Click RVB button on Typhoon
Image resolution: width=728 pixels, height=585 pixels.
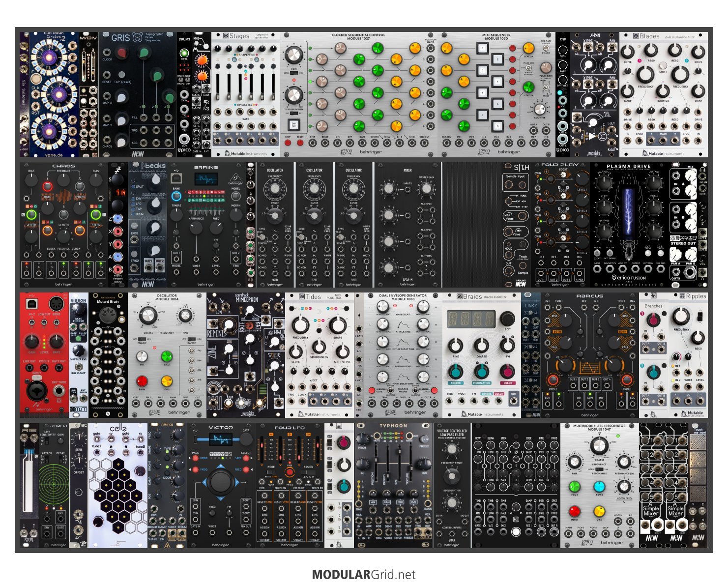(x=413, y=502)
